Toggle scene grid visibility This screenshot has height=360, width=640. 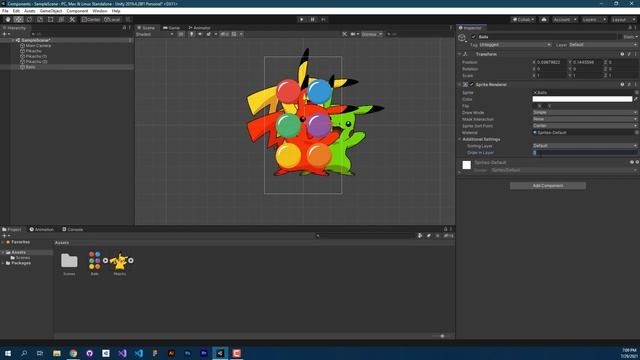tap(234, 34)
